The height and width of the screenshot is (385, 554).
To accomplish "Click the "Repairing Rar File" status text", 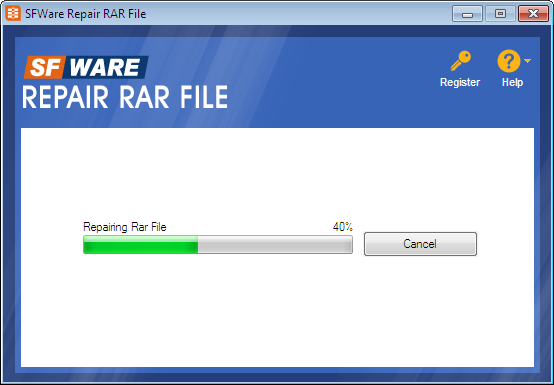I will [125, 227].
